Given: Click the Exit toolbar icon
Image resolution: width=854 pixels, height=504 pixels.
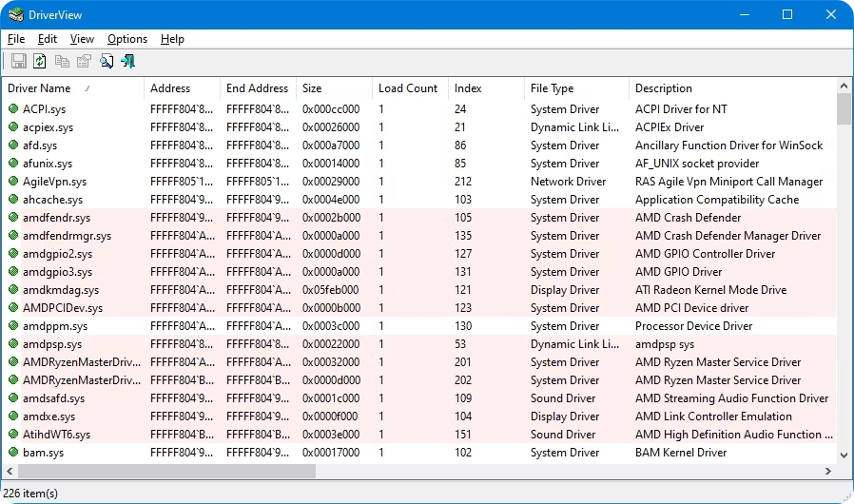Looking at the screenshot, I should [x=128, y=62].
